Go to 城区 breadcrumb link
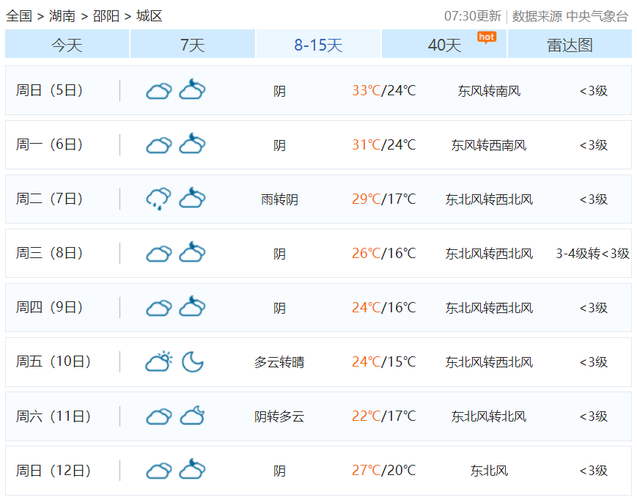This screenshot has height=500, width=637. tap(150, 16)
